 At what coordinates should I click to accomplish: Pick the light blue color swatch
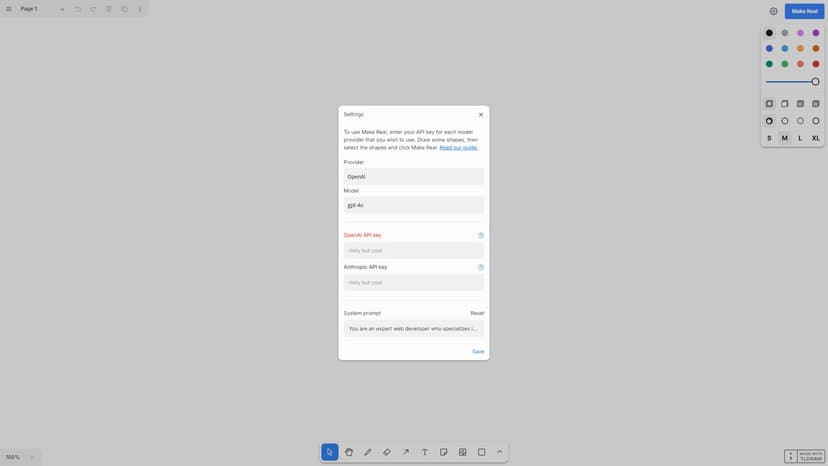pyautogui.click(x=785, y=49)
